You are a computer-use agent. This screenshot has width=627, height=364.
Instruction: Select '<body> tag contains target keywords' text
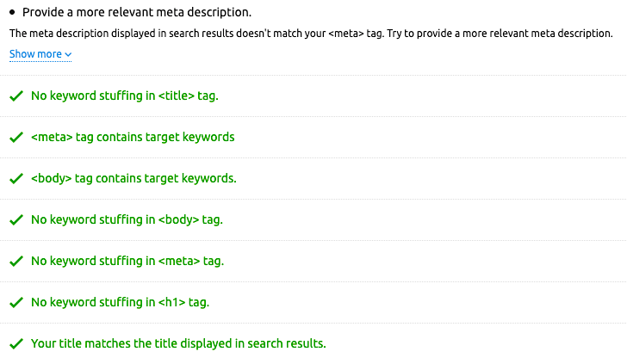[133, 178]
